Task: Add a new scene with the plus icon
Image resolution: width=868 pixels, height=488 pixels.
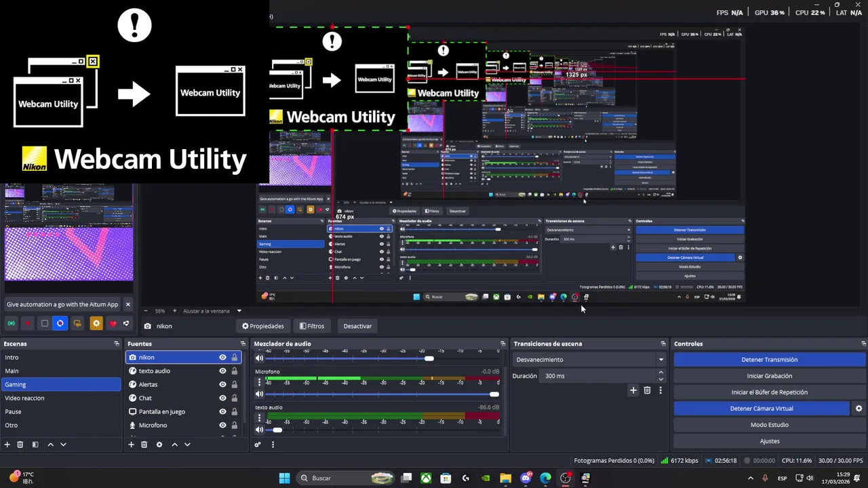Action: 7,445
